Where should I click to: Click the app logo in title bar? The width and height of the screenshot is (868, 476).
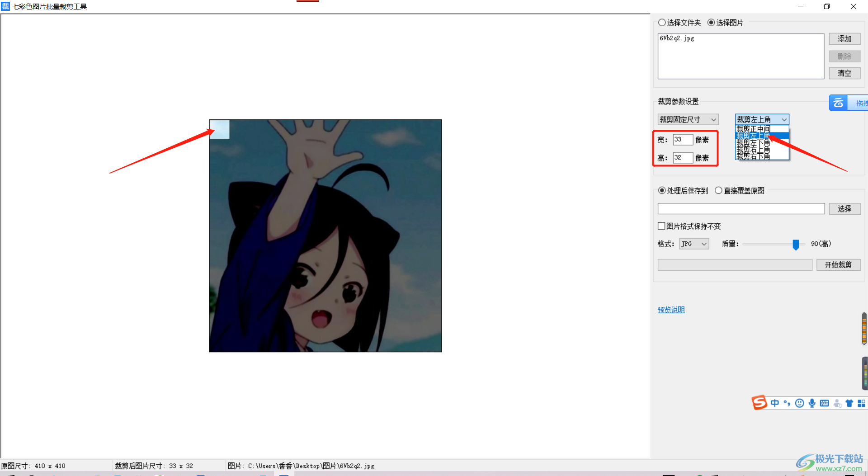[5, 6]
